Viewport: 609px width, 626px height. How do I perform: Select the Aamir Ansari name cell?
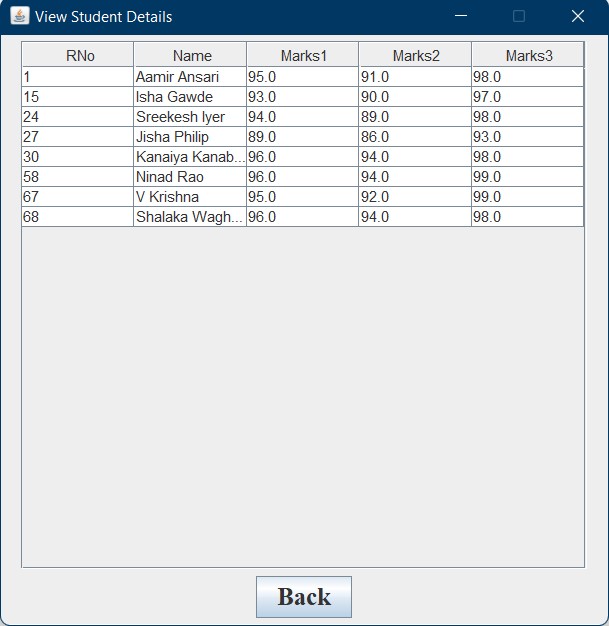click(190, 77)
